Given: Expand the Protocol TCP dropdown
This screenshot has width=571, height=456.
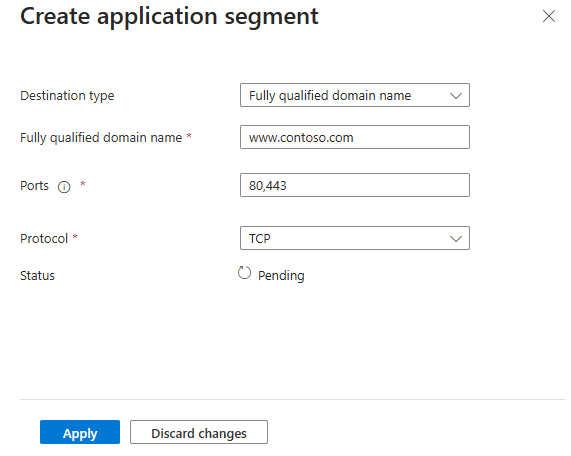Looking at the screenshot, I should coord(355,238).
